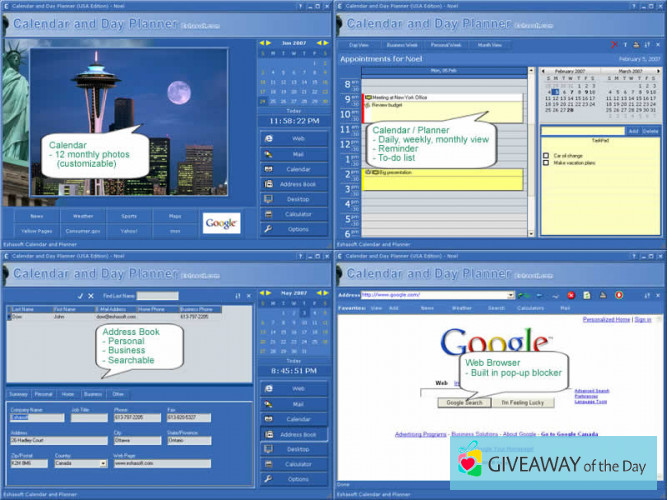
Task: Select the Meeting at New York Office appointment
Action: tap(443, 97)
